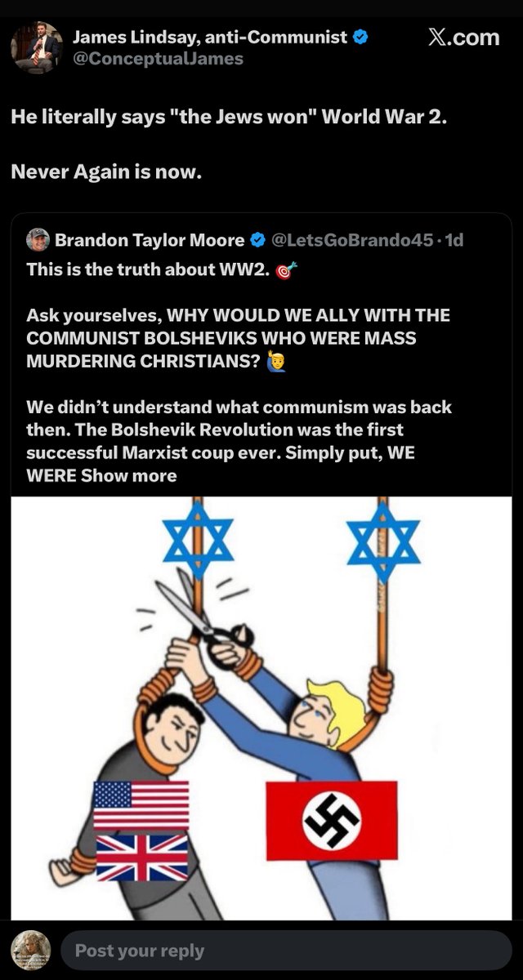The image size is (523, 980).
Task: Expand quoted post with Show more
Action: pos(128,475)
